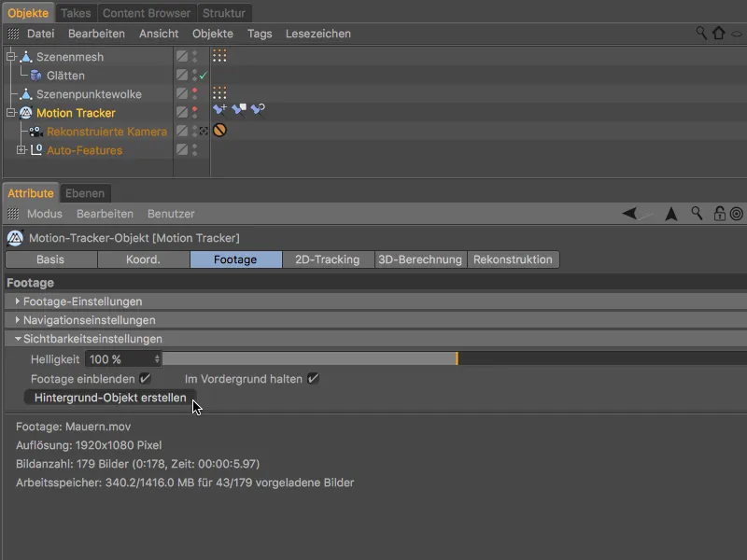This screenshot has height=560, width=747.
Task: Open the Bearbeiten menu in Object Manager
Action: point(96,34)
